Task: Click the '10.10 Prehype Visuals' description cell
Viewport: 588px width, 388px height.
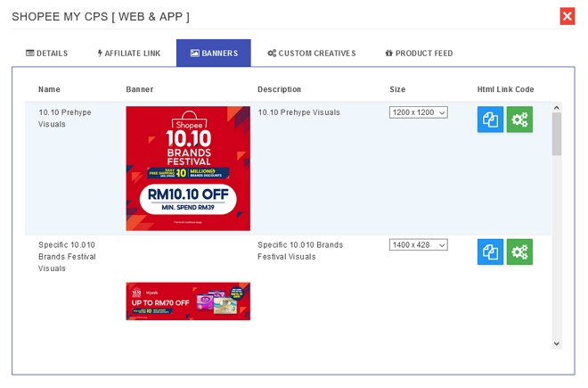Action: [298, 112]
